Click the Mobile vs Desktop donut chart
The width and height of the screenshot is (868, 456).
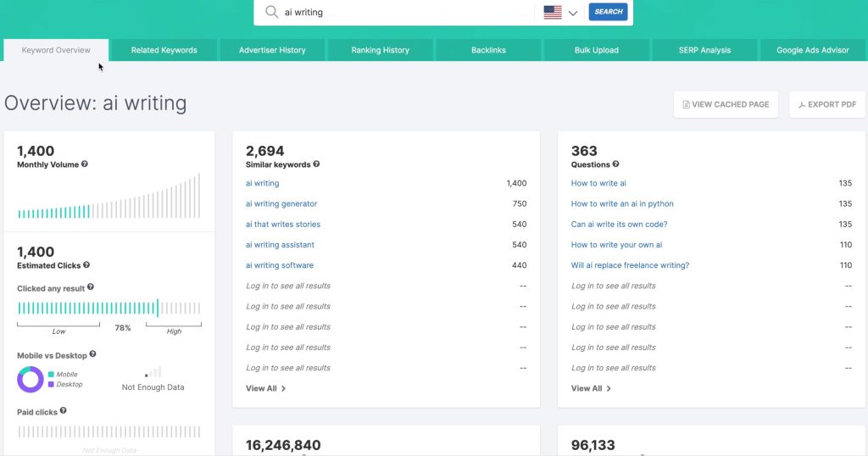pyautogui.click(x=31, y=379)
